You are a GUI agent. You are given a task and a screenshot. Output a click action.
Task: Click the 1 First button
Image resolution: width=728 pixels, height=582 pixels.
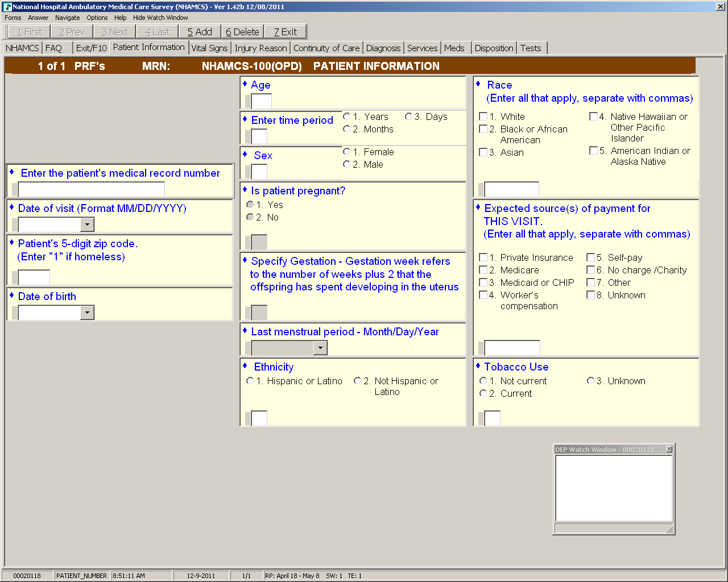pos(29,32)
